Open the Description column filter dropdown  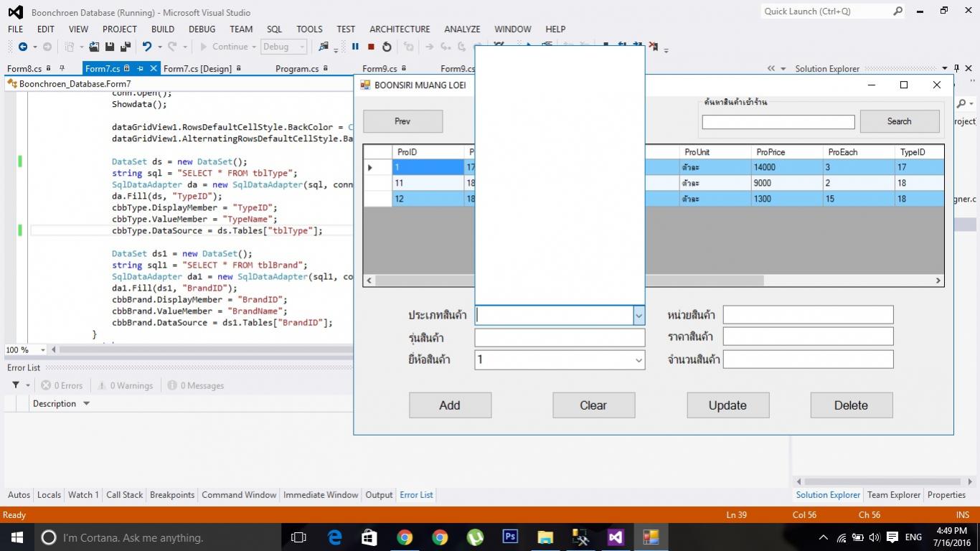click(87, 403)
